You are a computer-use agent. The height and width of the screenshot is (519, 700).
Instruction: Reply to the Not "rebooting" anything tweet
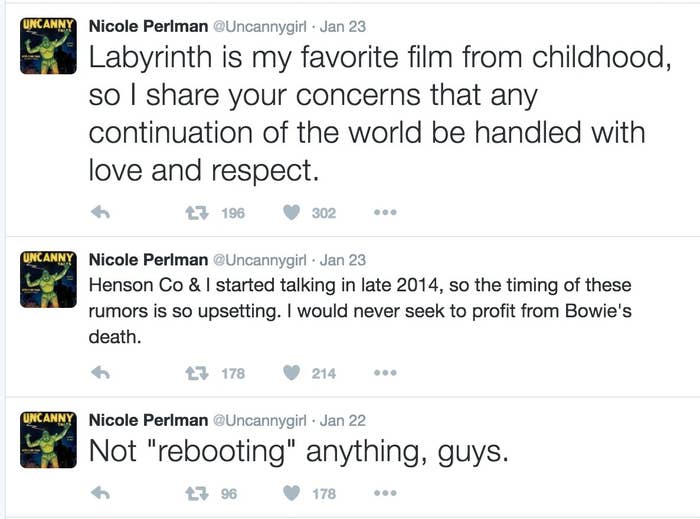point(100,493)
